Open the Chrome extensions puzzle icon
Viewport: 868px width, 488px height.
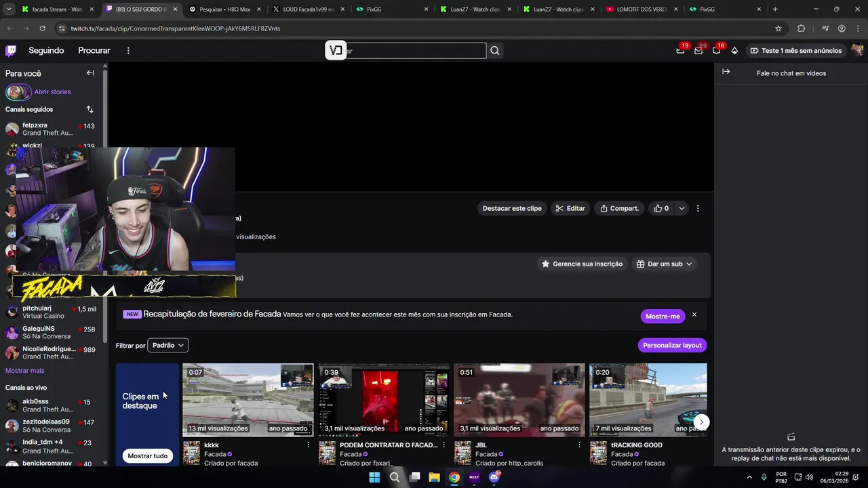tap(802, 28)
